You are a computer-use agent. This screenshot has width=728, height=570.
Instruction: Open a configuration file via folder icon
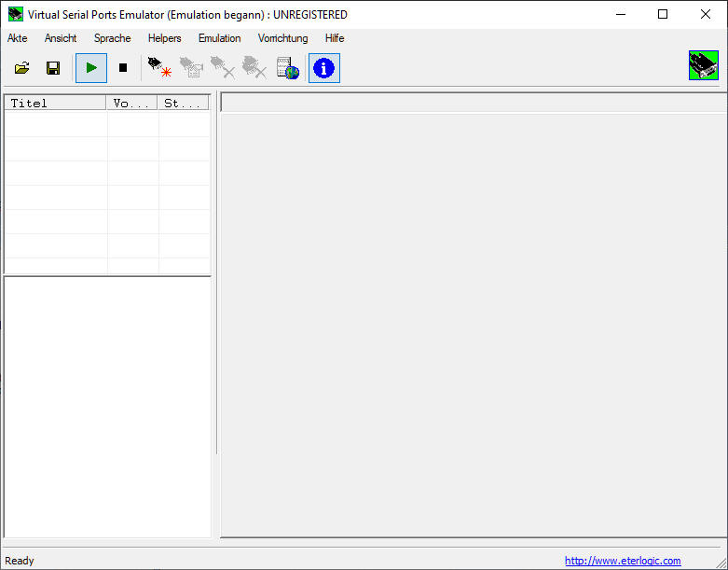pyautogui.click(x=21, y=68)
